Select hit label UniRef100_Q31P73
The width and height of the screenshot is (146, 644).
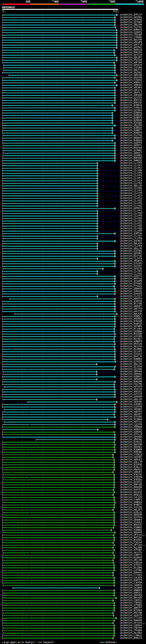point(131,276)
